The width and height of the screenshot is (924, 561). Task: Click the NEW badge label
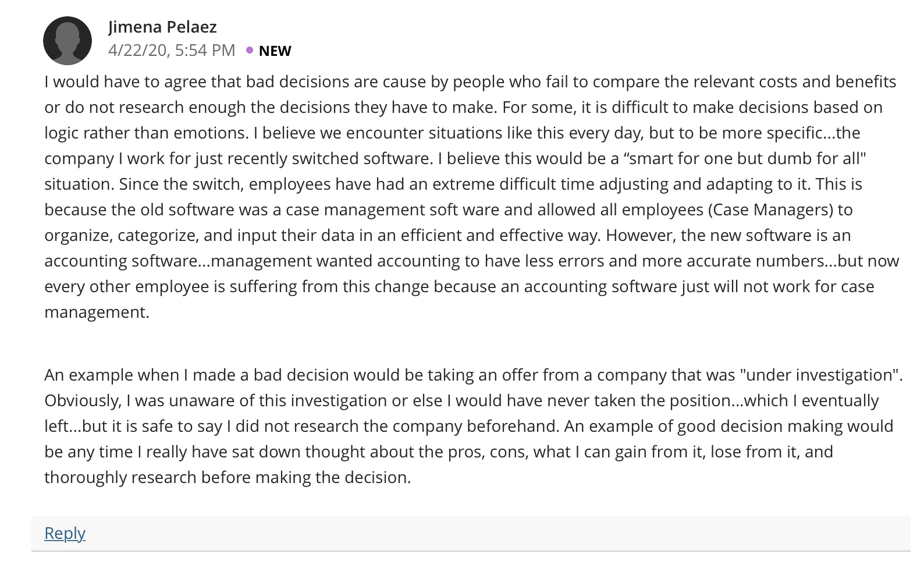point(275,51)
